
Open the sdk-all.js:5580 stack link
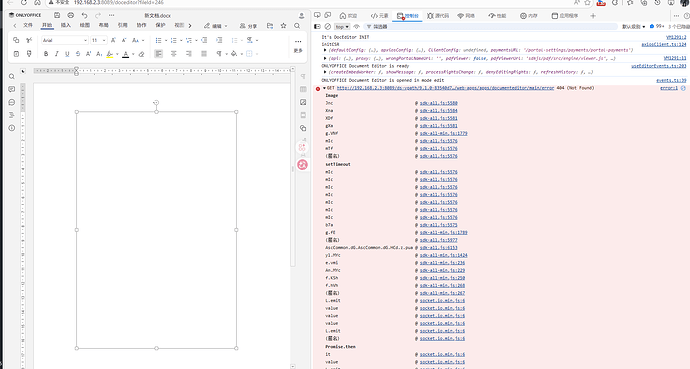click(438, 103)
